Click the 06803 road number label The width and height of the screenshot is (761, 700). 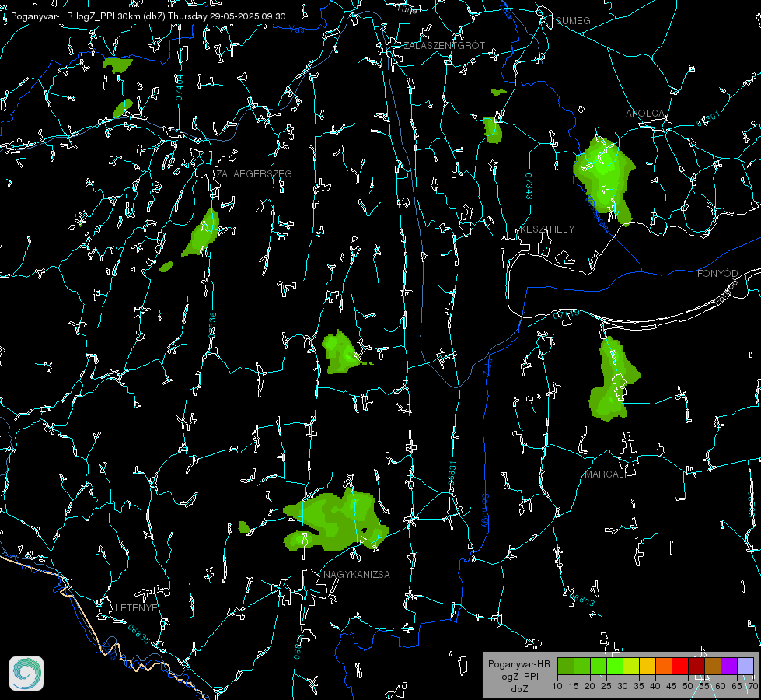click(x=582, y=598)
